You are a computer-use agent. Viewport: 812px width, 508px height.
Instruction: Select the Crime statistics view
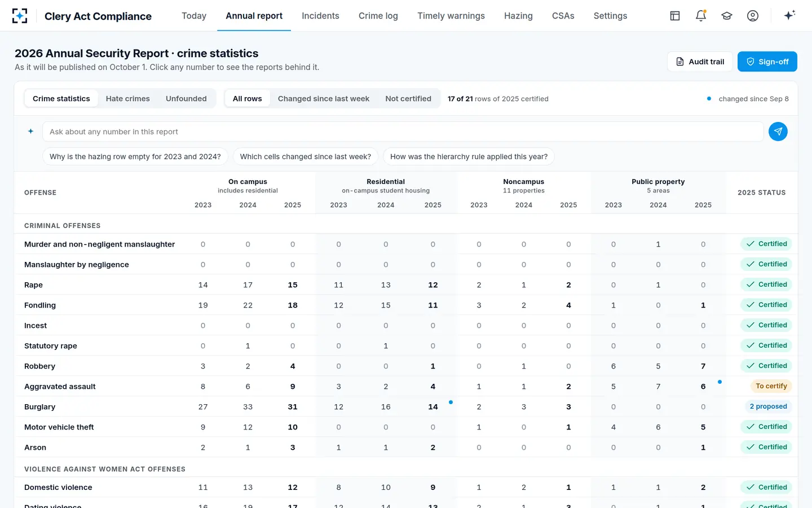(61, 99)
